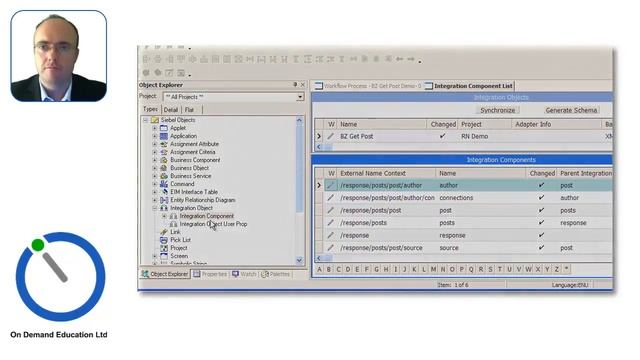Collapse the Siebel Objects root node
Screen dimensions: 640x360
[x=145, y=120]
